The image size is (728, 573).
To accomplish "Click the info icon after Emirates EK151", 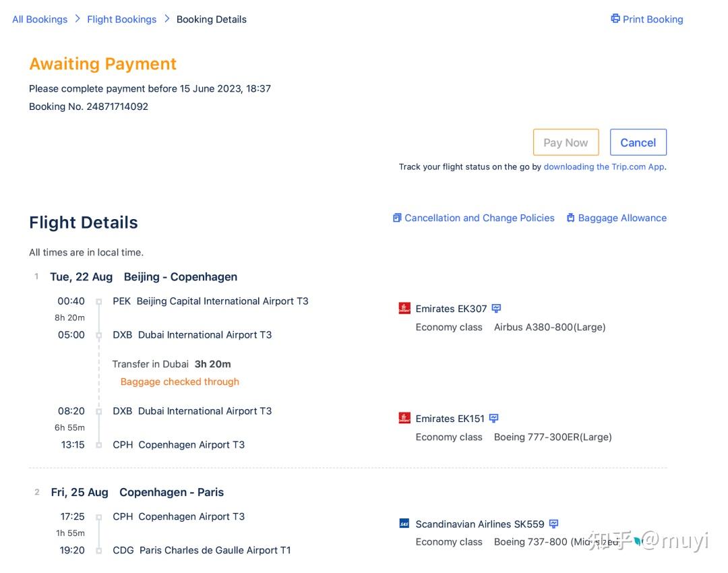I will [494, 419].
